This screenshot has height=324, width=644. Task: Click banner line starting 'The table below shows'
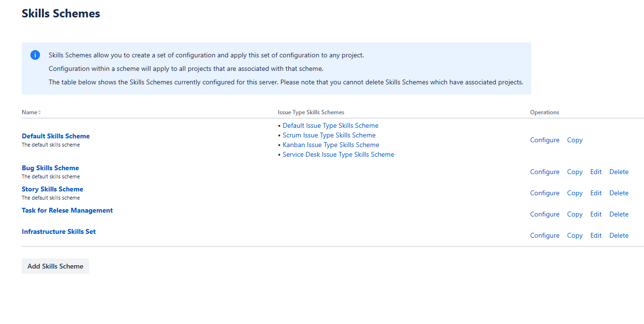pyautogui.click(x=286, y=82)
